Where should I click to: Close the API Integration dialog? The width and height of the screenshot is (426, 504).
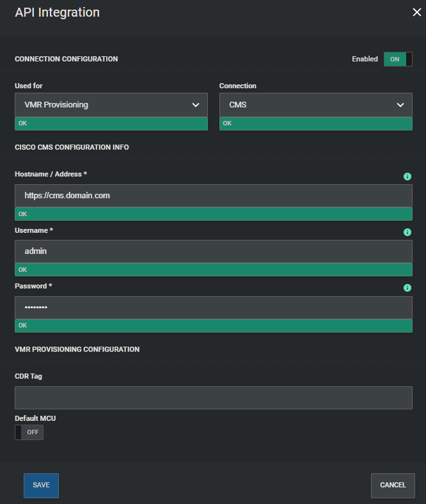(x=416, y=12)
